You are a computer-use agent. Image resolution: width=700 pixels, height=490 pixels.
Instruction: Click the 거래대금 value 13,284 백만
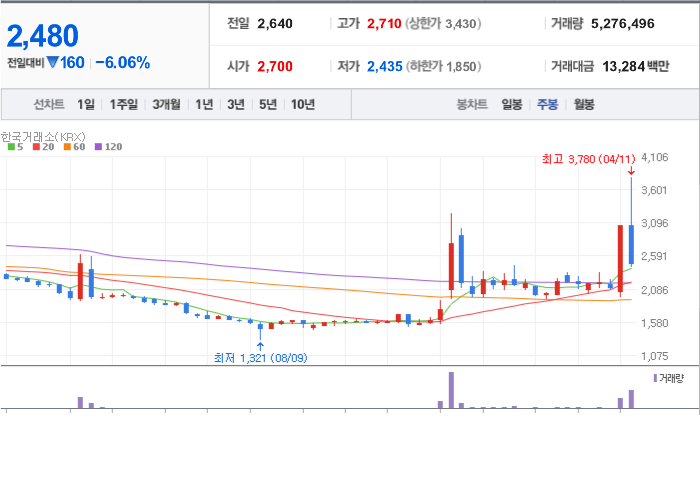pyautogui.click(x=636, y=66)
